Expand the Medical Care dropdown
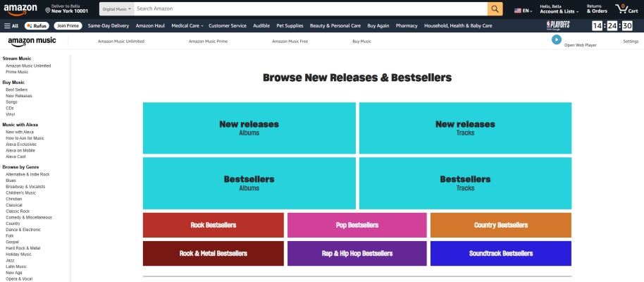This screenshot has height=282, width=644. point(187,25)
